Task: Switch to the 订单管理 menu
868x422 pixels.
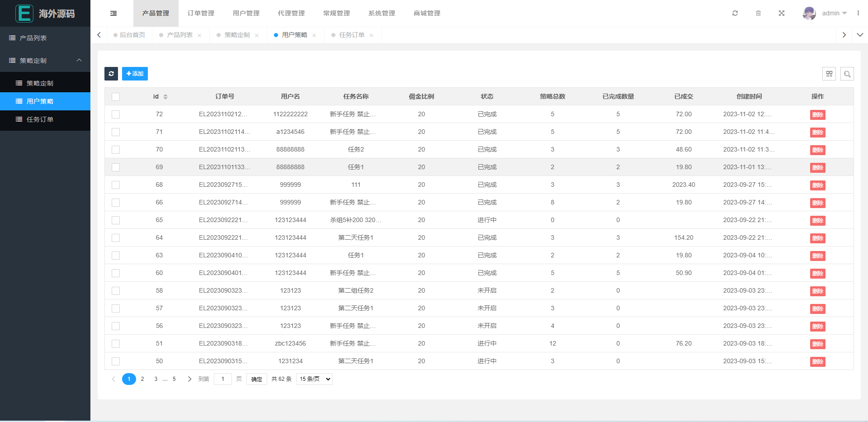Action: click(x=200, y=13)
